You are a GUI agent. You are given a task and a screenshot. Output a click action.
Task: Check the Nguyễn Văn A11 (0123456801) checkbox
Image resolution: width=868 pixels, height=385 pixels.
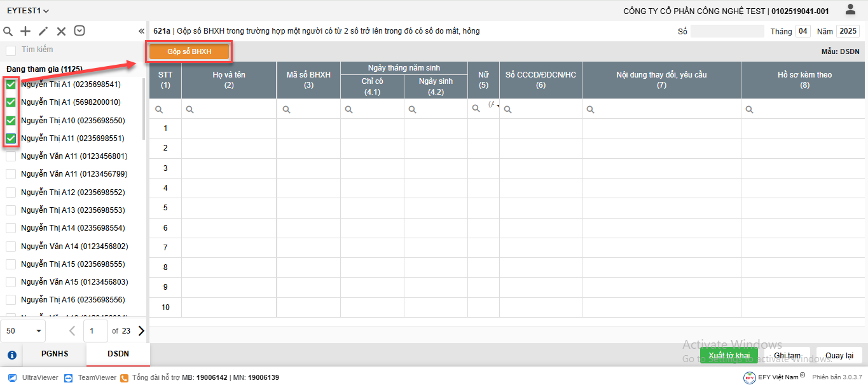11,156
